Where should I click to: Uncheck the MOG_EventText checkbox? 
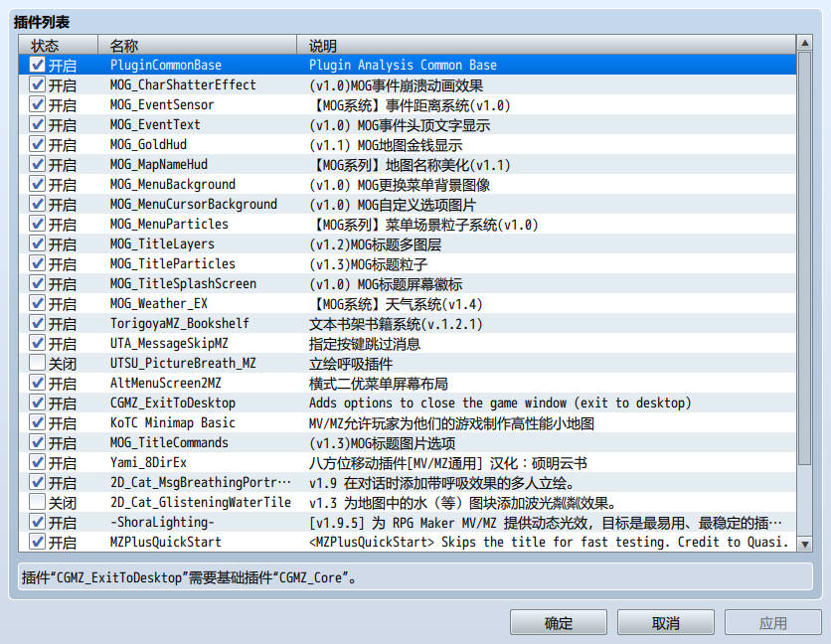click(x=37, y=124)
